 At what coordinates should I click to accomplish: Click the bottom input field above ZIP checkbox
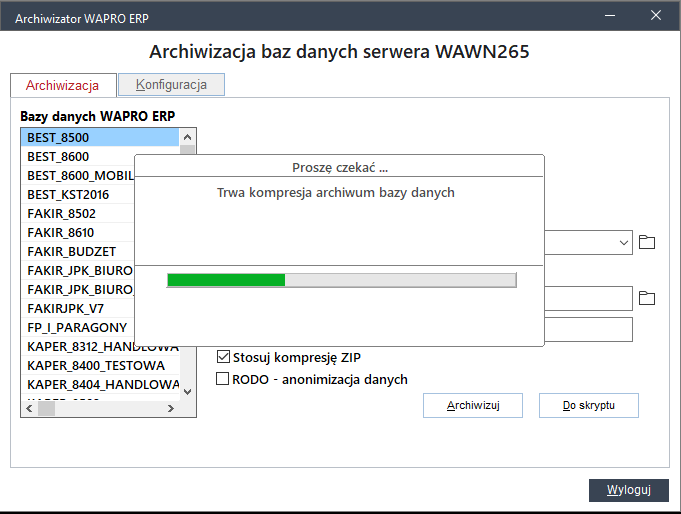588,329
